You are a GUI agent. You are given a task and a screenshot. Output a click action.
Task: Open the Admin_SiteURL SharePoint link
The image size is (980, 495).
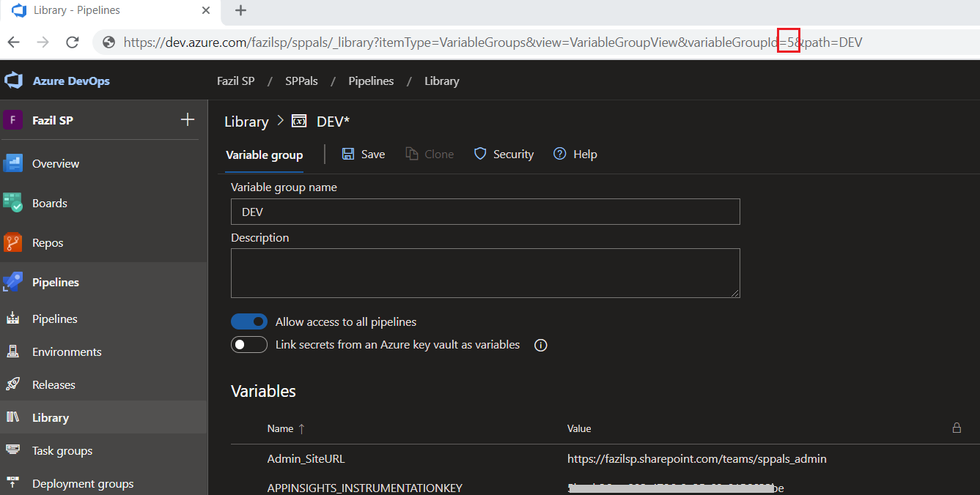pyautogui.click(x=696, y=458)
